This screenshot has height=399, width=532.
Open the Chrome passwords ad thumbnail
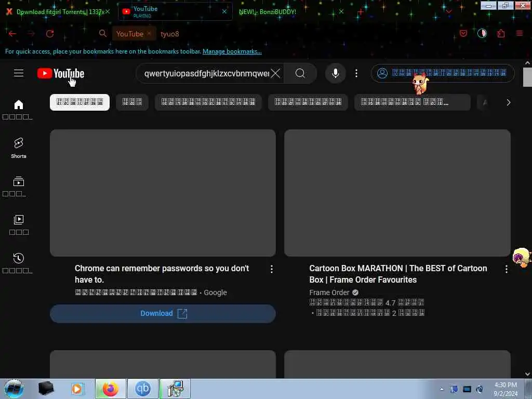[x=163, y=193]
